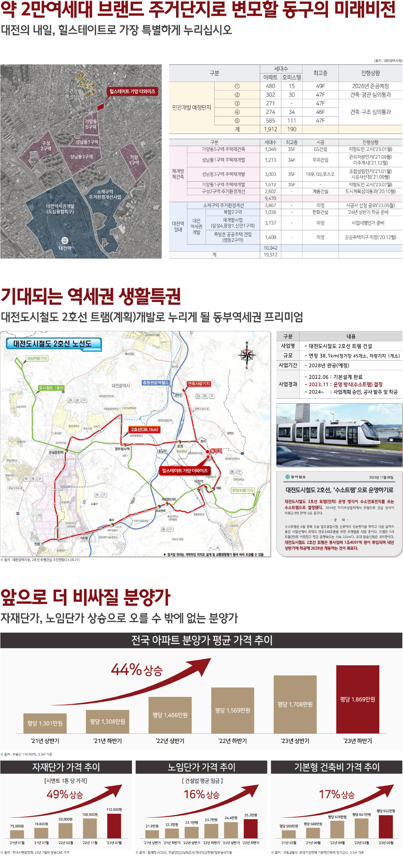The width and height of the screenshot is (403, 868).
Task: Click the compass rose on the tram map
Action: pos(247,355)
